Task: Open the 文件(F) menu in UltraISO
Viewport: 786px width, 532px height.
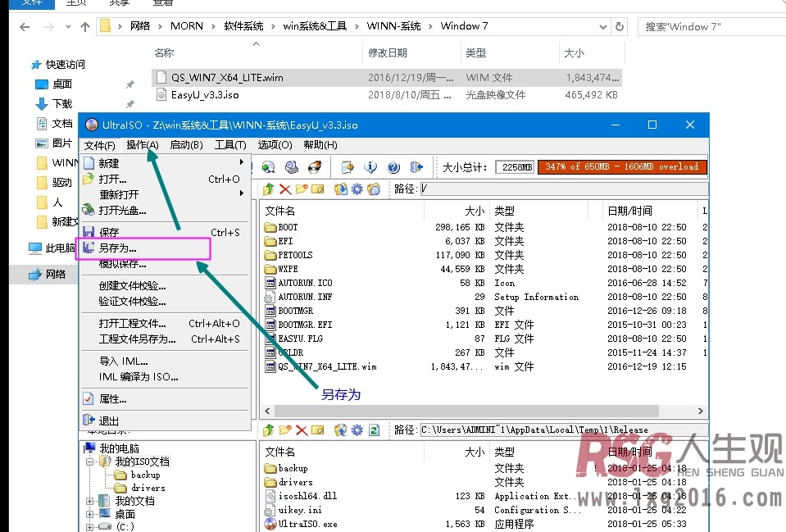Action: click(x=99, y=145)
